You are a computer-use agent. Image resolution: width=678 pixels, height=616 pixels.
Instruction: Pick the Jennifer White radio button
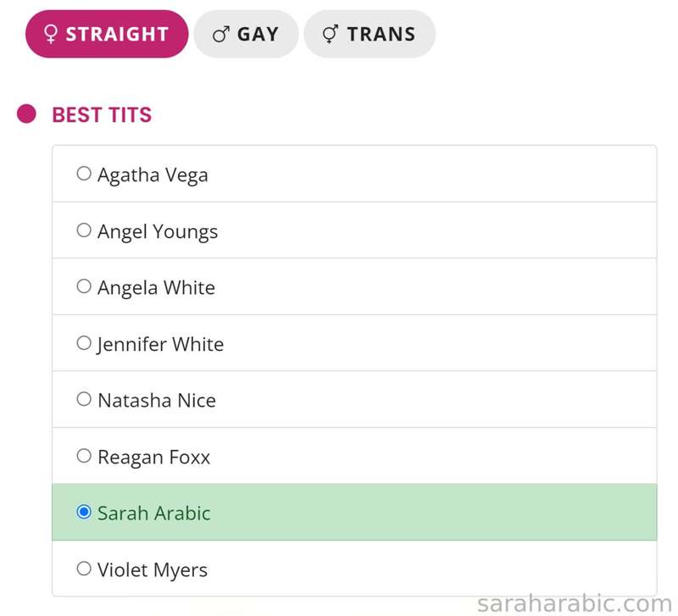point(84,343)
